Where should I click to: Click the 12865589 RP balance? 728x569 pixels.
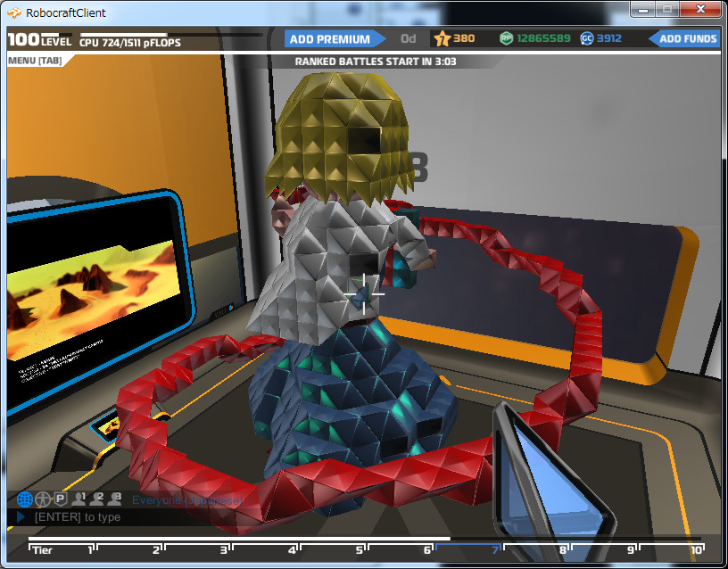coord(543,38)
